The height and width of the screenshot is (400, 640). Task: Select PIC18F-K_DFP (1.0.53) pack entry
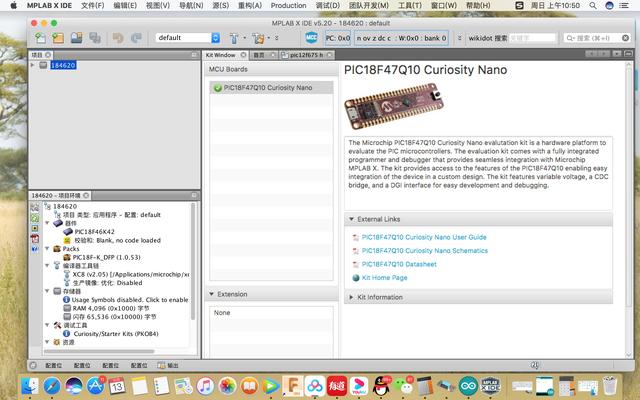pyautogui.click(x=106, y=257)
